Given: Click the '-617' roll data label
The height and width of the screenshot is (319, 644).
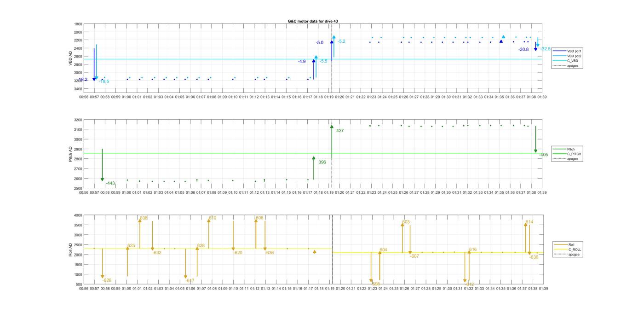Looking at the screenshot, I should coord(190,280).
